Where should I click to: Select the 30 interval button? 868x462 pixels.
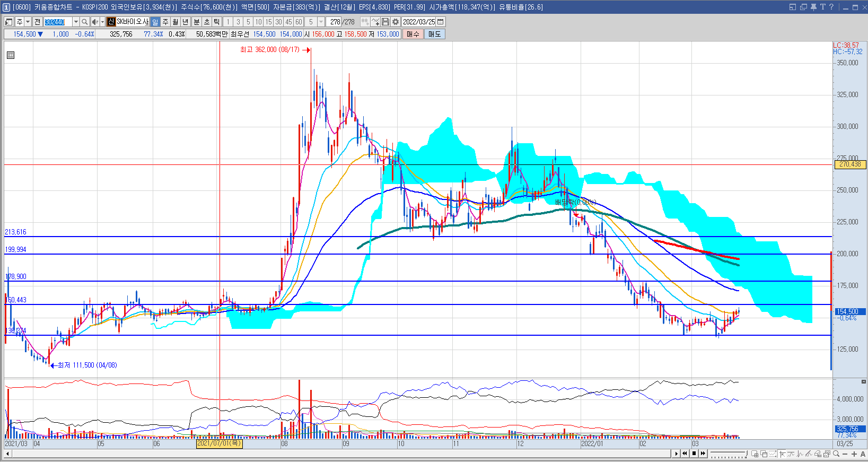pos(278,22)
